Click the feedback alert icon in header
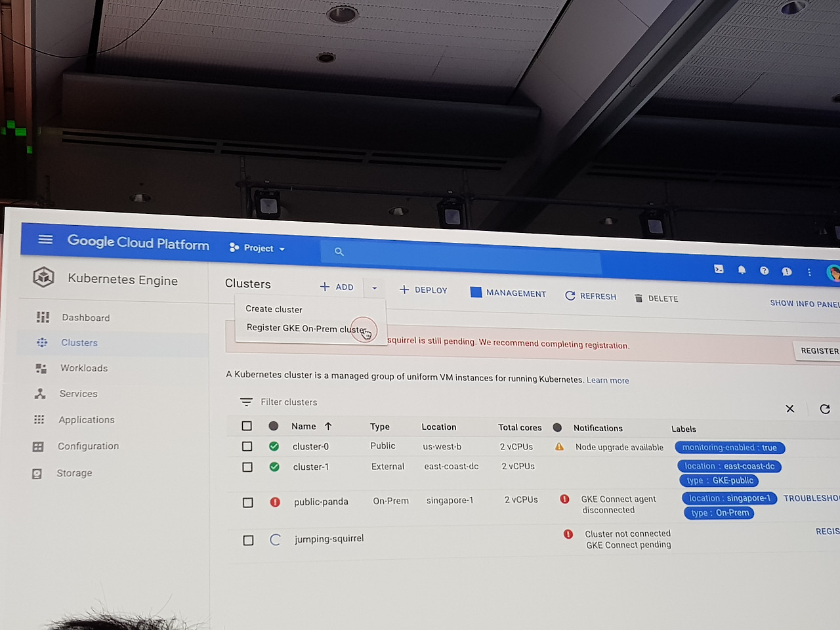This screenshot has height=630, width=840. coord(787,272)
